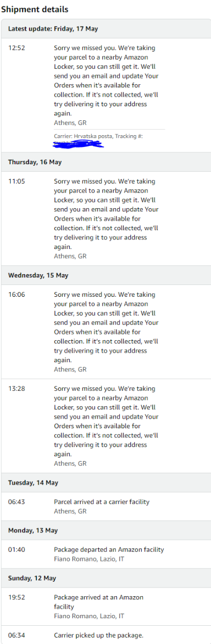
Task: Click Parcel arrived at a carrier facility
Action: (x=101, y=502)
